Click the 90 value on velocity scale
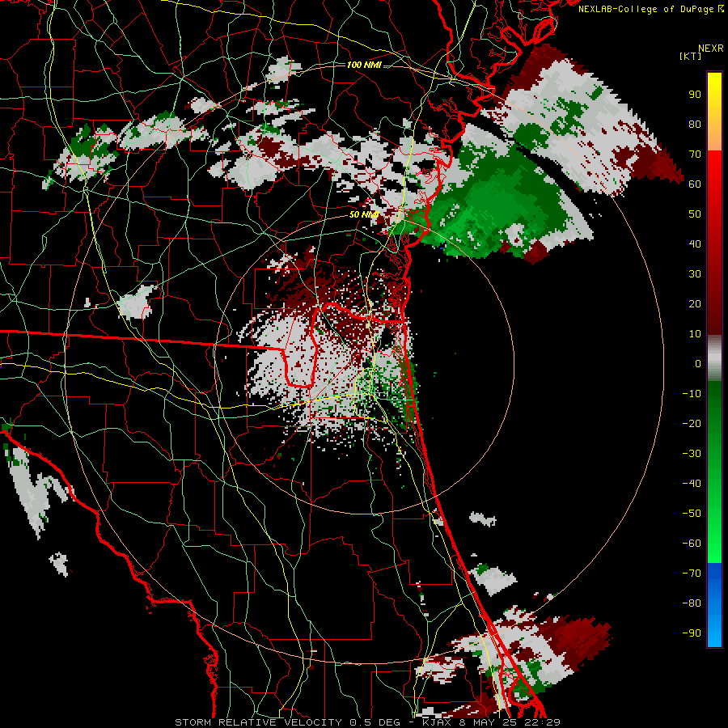The height and width of the screenshot is (728, 728). (x=695, y=95)
